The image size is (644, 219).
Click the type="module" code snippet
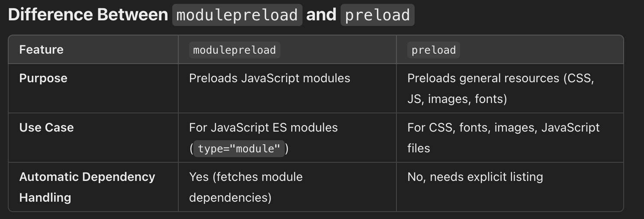pyautogui.click(x=239, y=149)
